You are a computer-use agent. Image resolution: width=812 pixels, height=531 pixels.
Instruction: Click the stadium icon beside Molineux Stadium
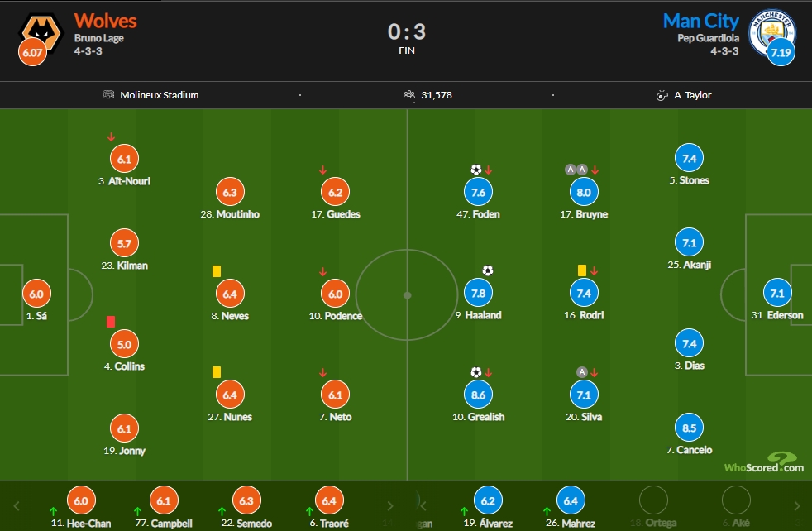tap(108, 94)
